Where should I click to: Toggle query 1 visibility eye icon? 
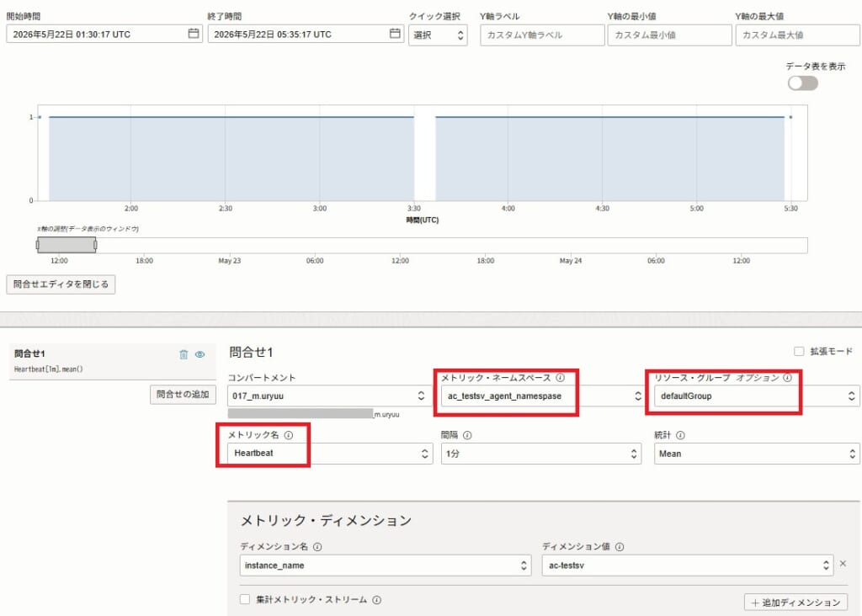(200, 354)
